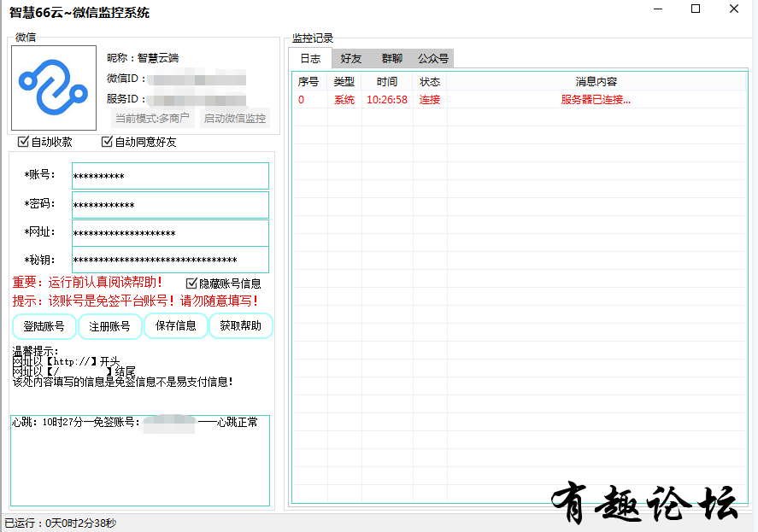Select the log row 服务器已连接...
This screenshot has width=758, height=532.
coord(520,100)
